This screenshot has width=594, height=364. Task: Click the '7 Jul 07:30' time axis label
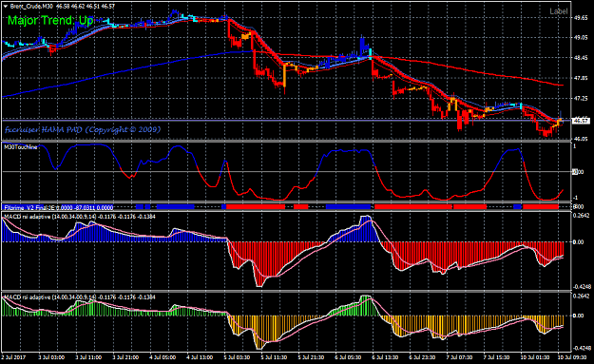[x=459, y=357]
